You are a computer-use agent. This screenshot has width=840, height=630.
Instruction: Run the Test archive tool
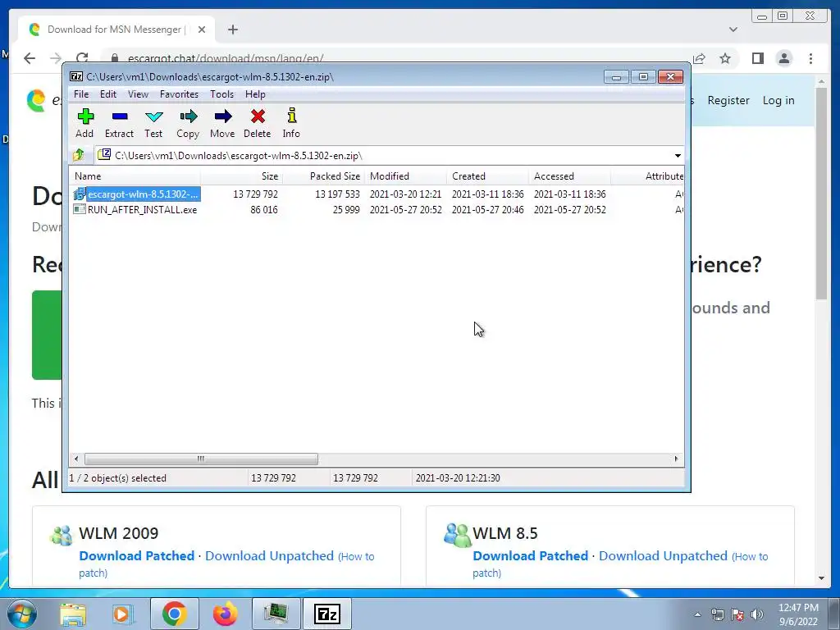pos(153,124)
